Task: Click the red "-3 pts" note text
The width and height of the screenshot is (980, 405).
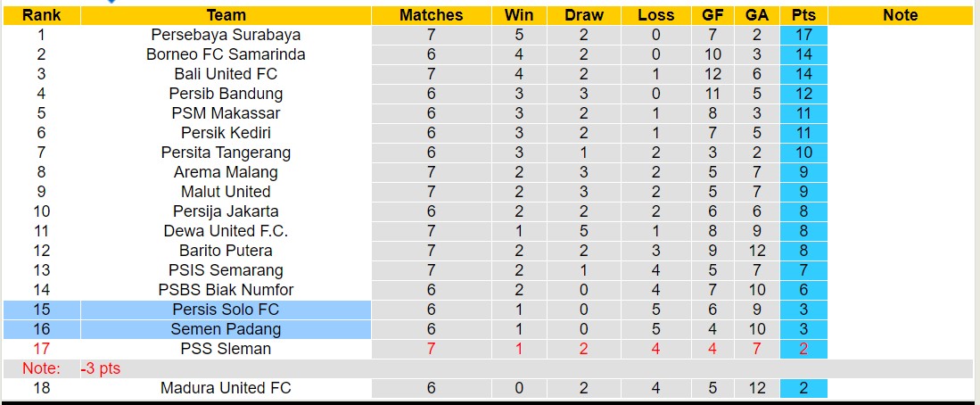Action: pos(101,368)
